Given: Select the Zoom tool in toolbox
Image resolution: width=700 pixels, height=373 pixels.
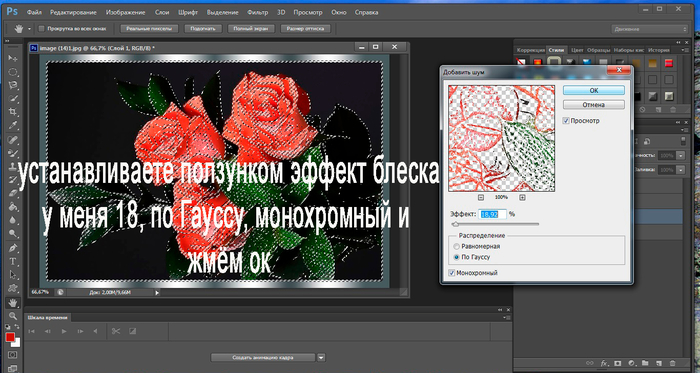Looking at the screenshot, I should tap(13, 316).
